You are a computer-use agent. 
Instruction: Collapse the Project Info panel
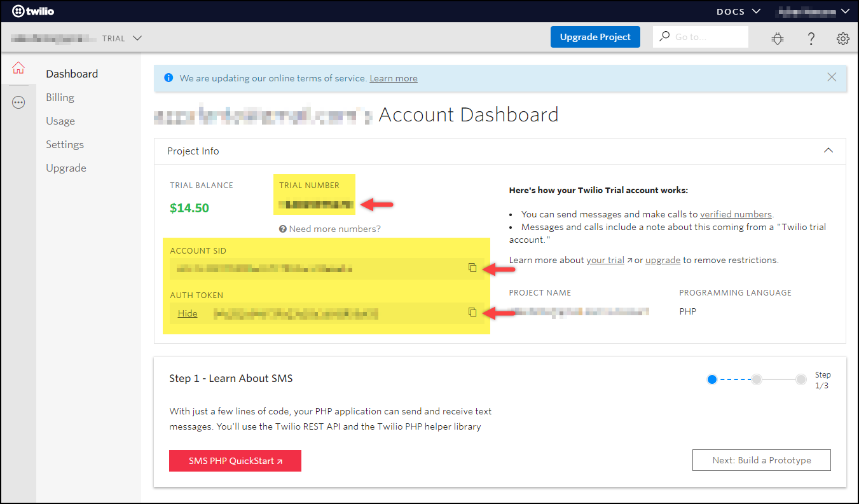pos(828,151)
